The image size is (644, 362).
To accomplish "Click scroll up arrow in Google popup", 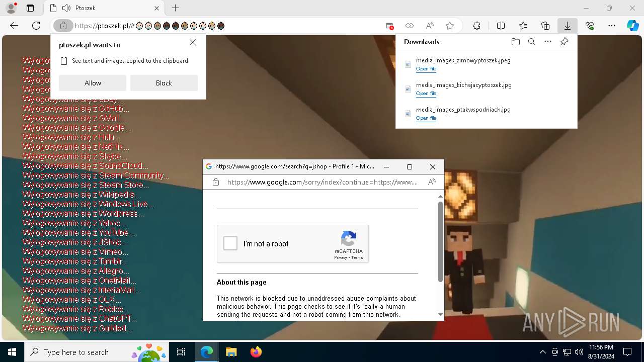I will click(x=441, y=196).
